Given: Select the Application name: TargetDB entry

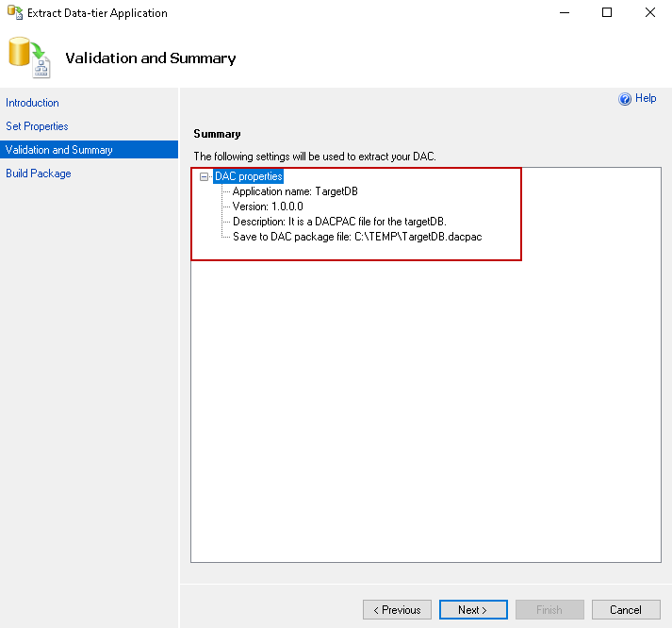Looking at the screenshot, I should 295,191.
